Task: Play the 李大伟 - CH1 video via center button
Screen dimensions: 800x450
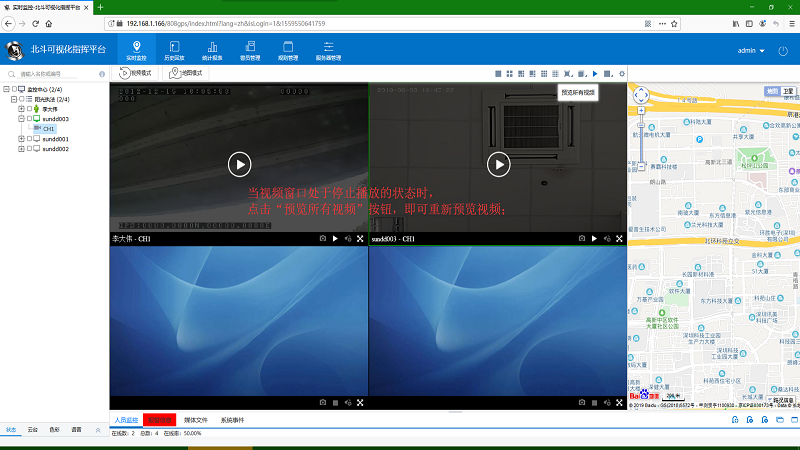Action: point(239,164)
